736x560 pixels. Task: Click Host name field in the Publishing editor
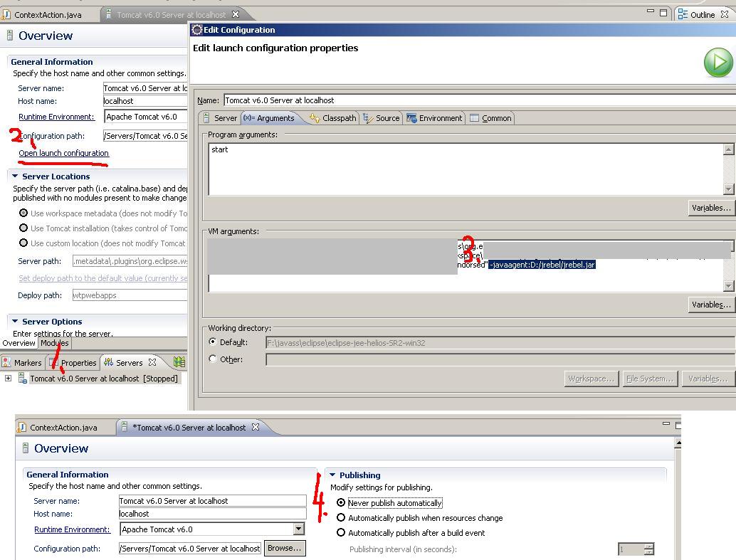click(212, 514)
